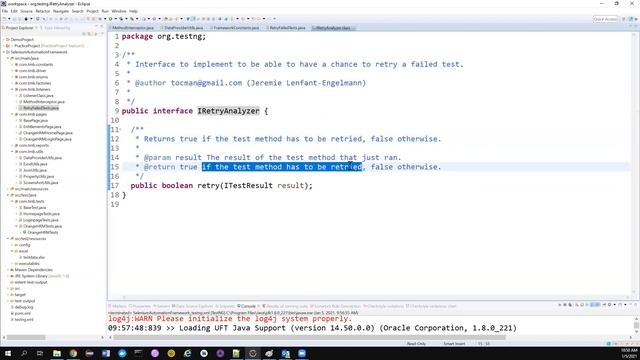Open Windows Start menu
This screenshot has width=640, height=360.
coord(8,353)
